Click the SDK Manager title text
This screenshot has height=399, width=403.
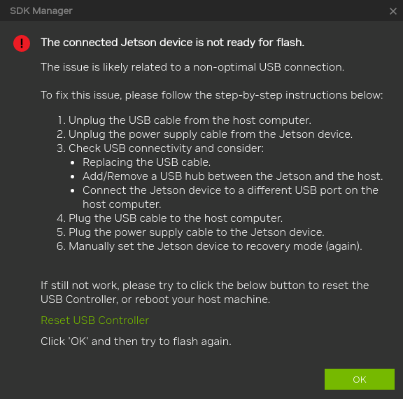coord(41,11)
